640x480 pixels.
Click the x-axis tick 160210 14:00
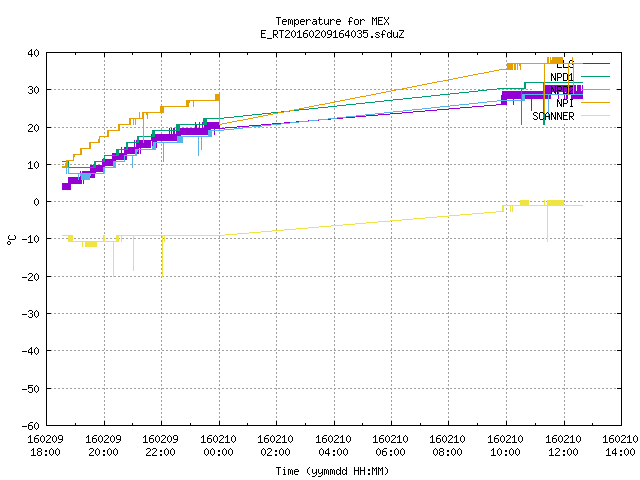(x=620, y=446)
